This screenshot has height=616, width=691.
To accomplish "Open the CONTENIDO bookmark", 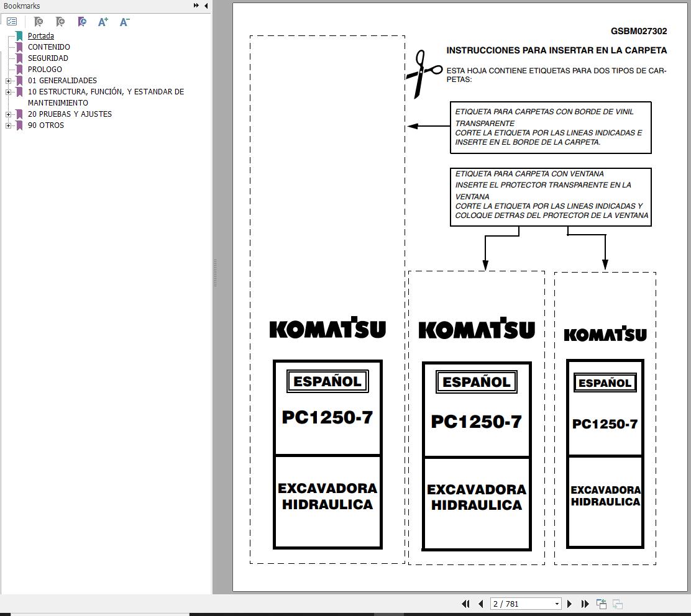I will pyautogui.click(x=49, y=47).
